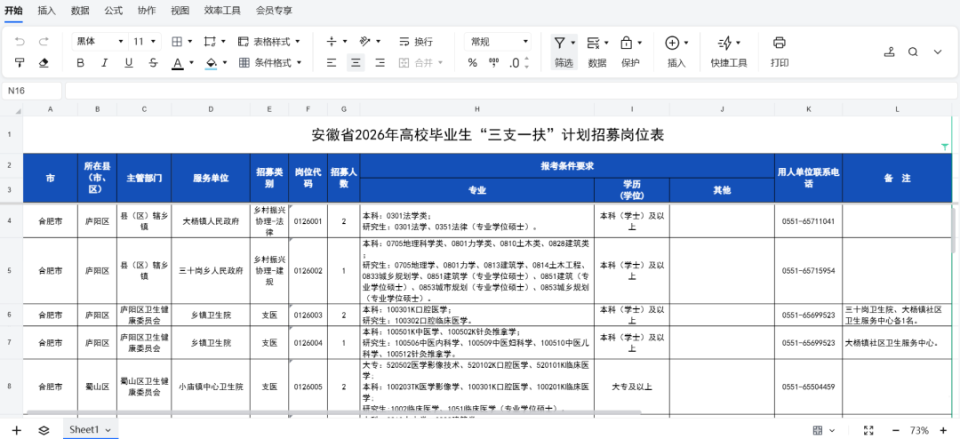
Task: Open the view mode grid icon
Action: tap(817, 430)
